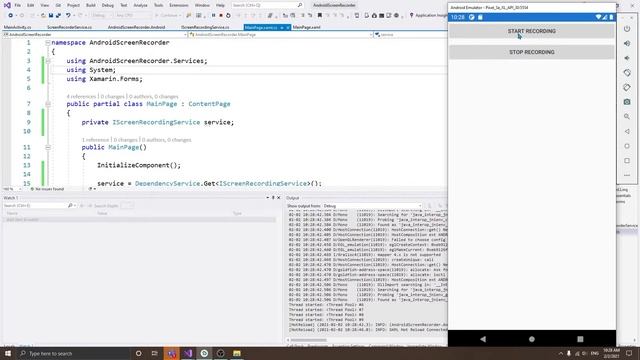Screen dimensions: 640x360
Task: Open the Git menu
Action: pos(58,5)
